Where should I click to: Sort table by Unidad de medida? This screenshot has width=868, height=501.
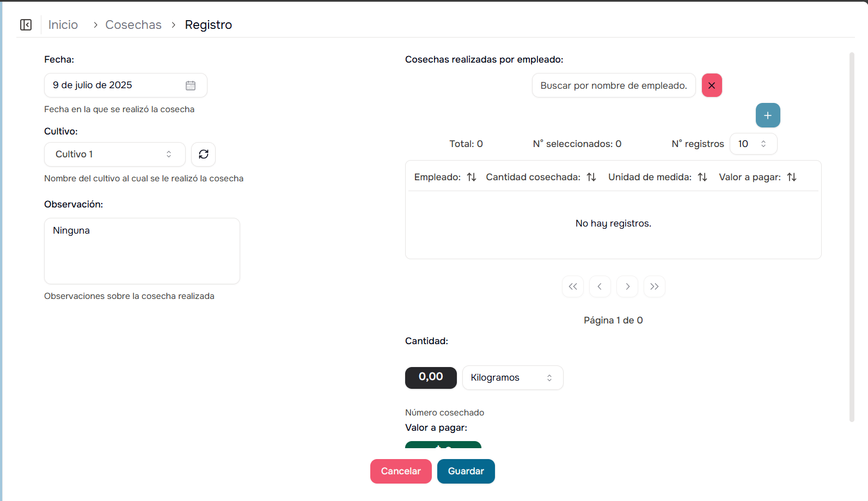[702, 177]
